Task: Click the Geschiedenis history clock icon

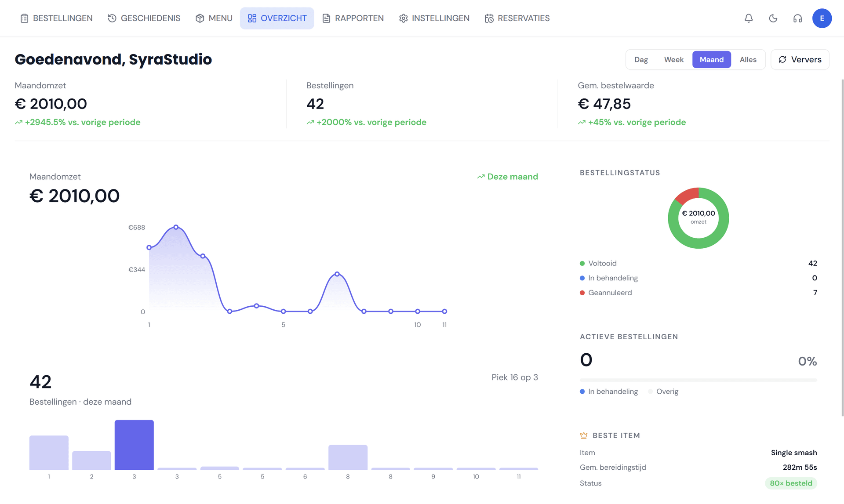Action: click(x=112, y=18)
